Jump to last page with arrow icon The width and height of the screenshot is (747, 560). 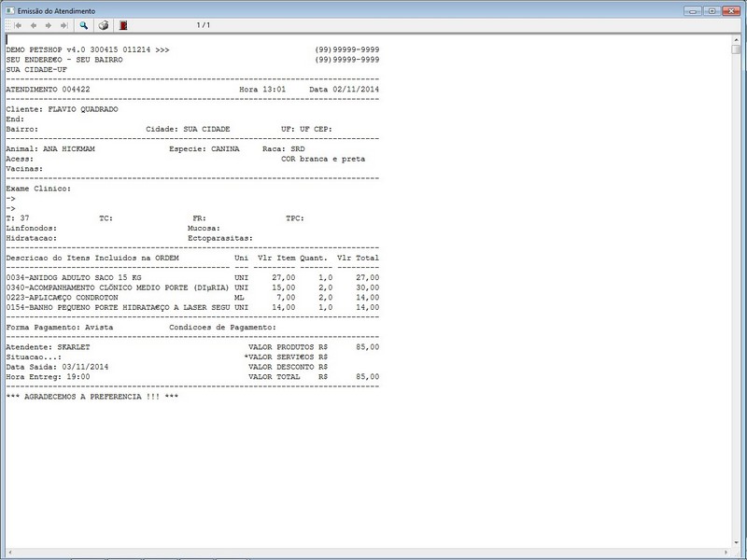click(x=63, y=26)
